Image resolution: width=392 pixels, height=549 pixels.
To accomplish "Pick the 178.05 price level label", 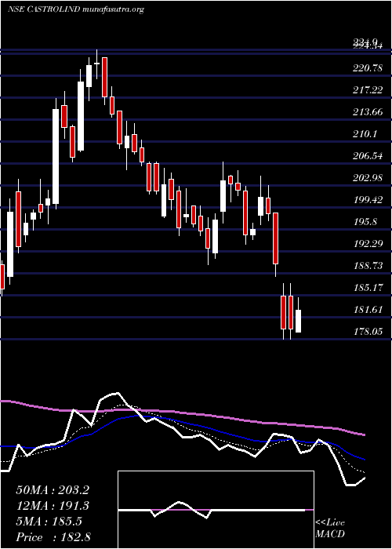I will pyautogui.click(x=368, y=331).
